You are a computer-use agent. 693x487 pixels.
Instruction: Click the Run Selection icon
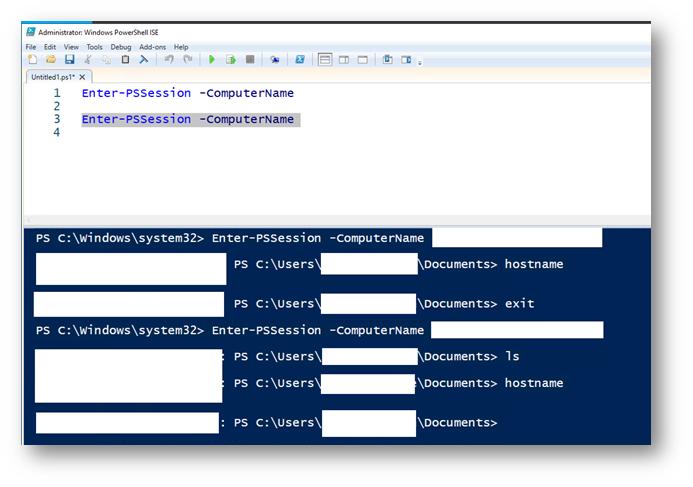click(x=230, y=60)
